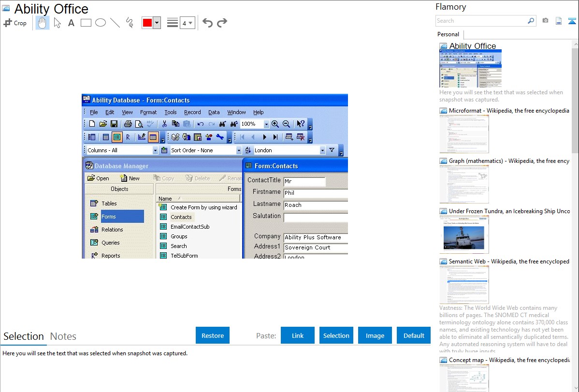
Task: Select Queries in Database Manager objects
Action: [x=105, y=243]
